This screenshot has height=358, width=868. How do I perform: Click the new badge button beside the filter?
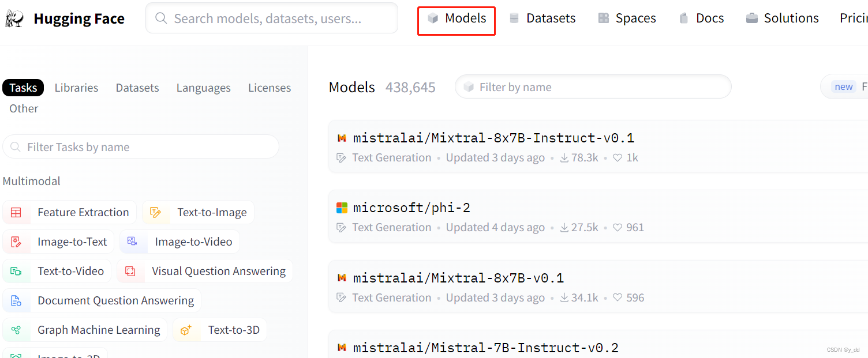843,87
